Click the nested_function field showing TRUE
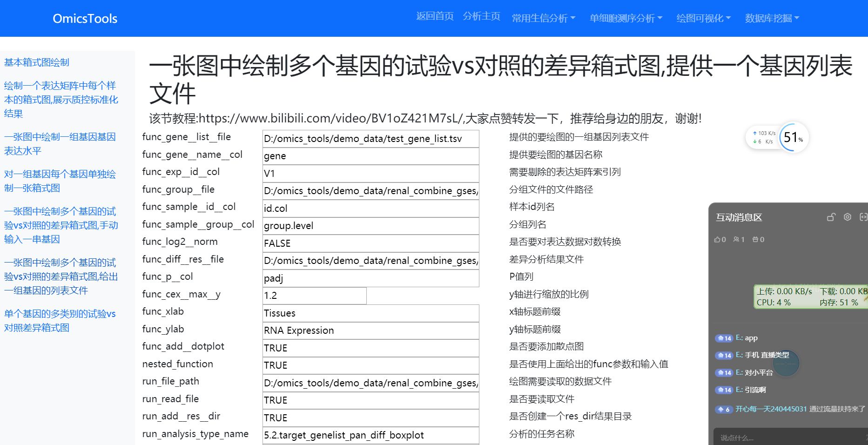Image resolution: width=868 pixels, height=445 pixels. [x=371, y=365]
